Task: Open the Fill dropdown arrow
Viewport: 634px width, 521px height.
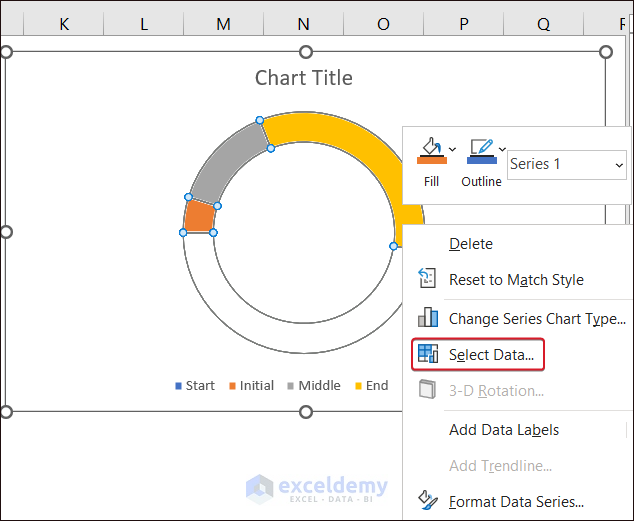Action: click(452, 150)
